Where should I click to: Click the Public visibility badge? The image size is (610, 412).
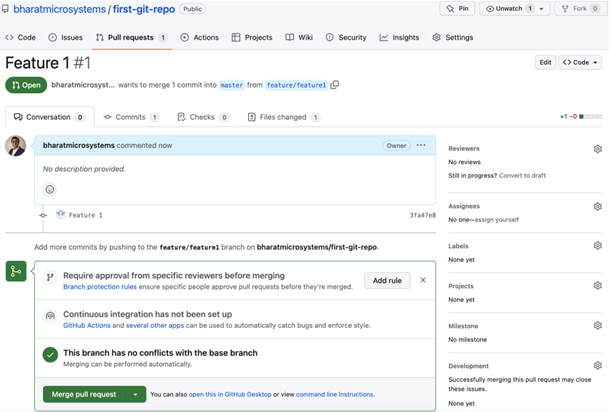(193, 9)
